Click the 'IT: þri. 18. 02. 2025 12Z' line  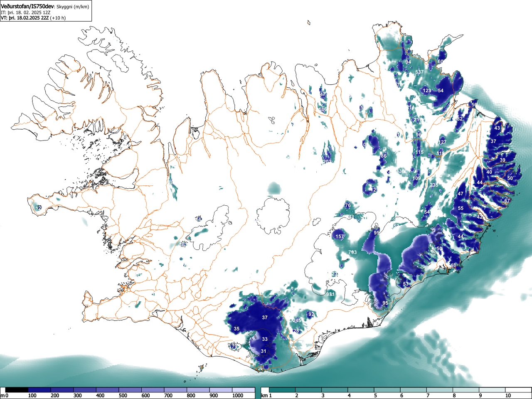click(25, 12)
